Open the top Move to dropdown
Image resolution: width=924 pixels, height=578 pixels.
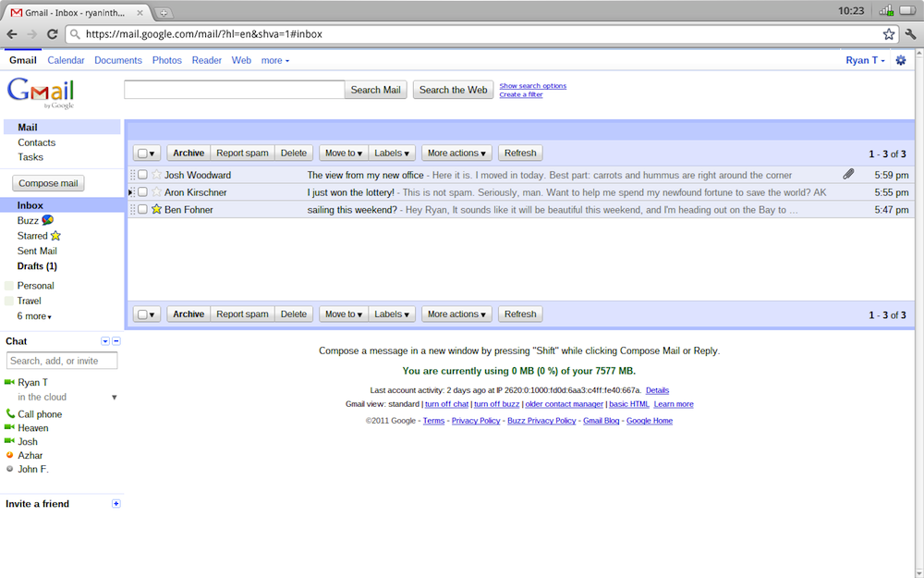tap(343, 154)
